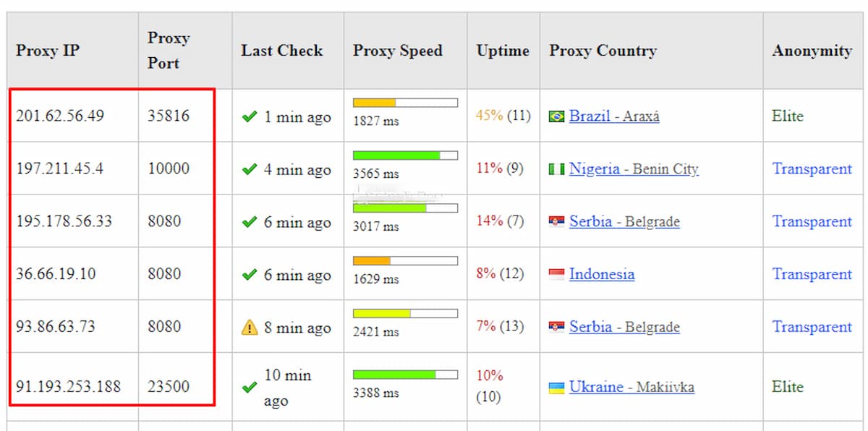Select the IP address 201.62.56.49
The image size is (868, 431).
point(60,116)
